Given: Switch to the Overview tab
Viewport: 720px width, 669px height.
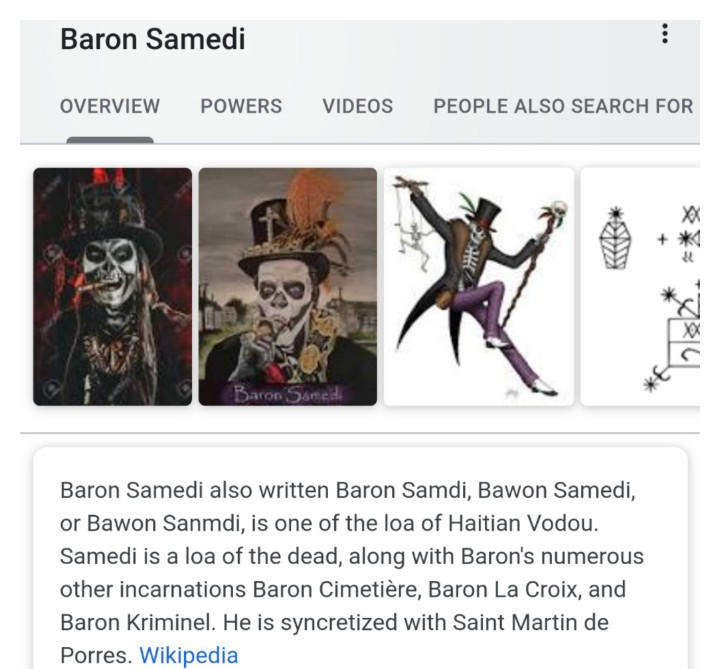Looking at the screenshot, I should (x=110, y=106).
